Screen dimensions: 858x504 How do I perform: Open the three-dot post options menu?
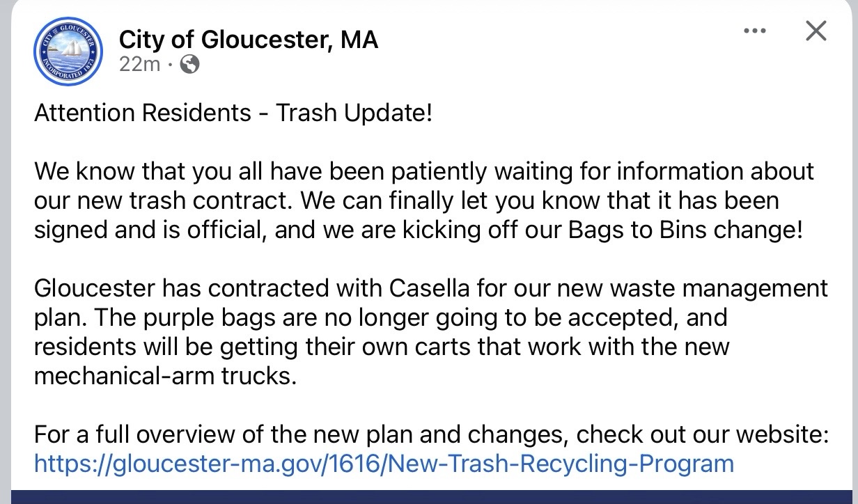coord(754,31)
